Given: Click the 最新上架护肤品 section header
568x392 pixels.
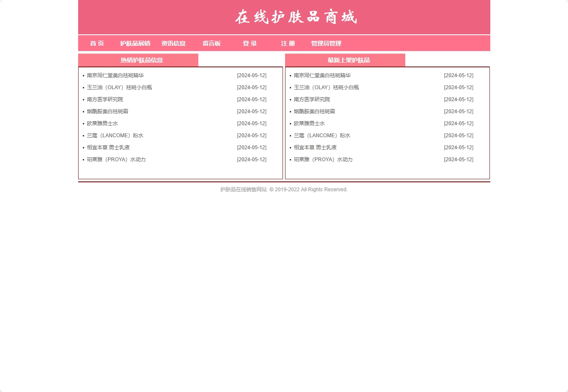Looking at the screenshot, I should pos(348,60).
